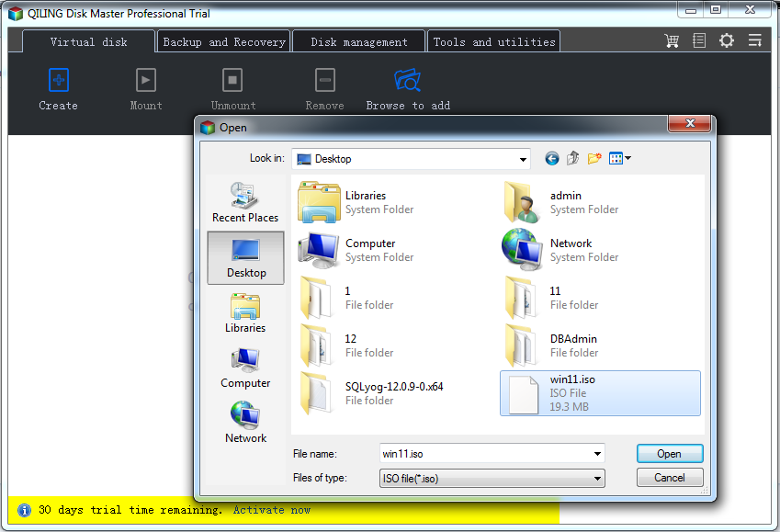Screen dimensions: 780x532
Task: Click the Create virtual disk icon
Action: 59,80
